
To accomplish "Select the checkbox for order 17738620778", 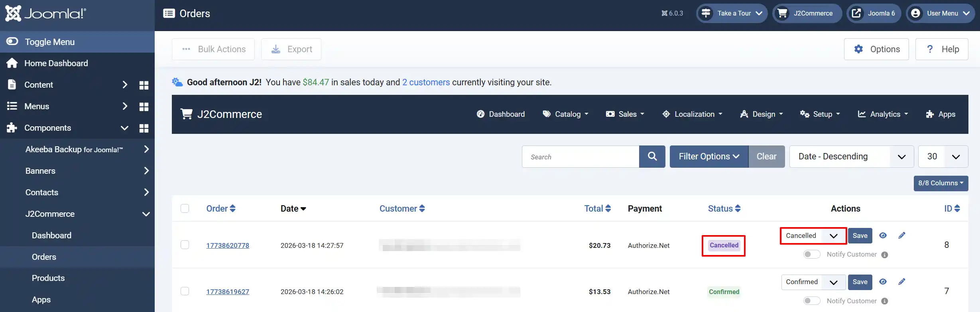I will tap(185, 245).
